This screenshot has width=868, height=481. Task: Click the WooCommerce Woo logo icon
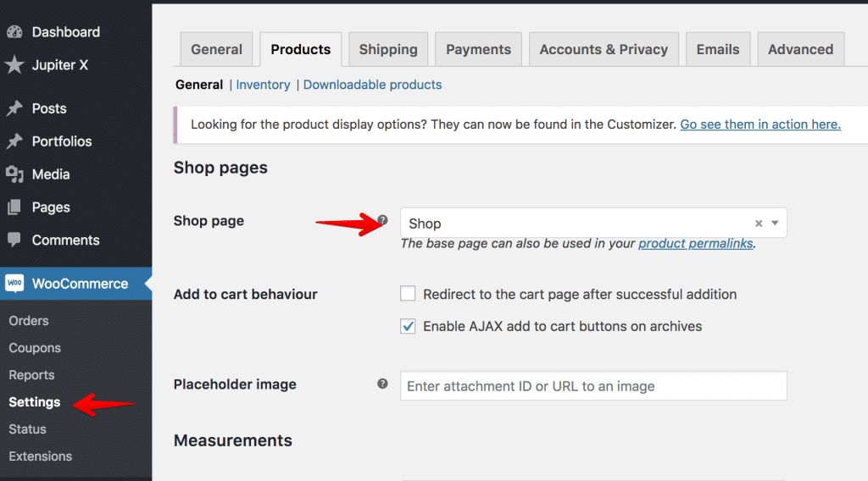point(15,283)
